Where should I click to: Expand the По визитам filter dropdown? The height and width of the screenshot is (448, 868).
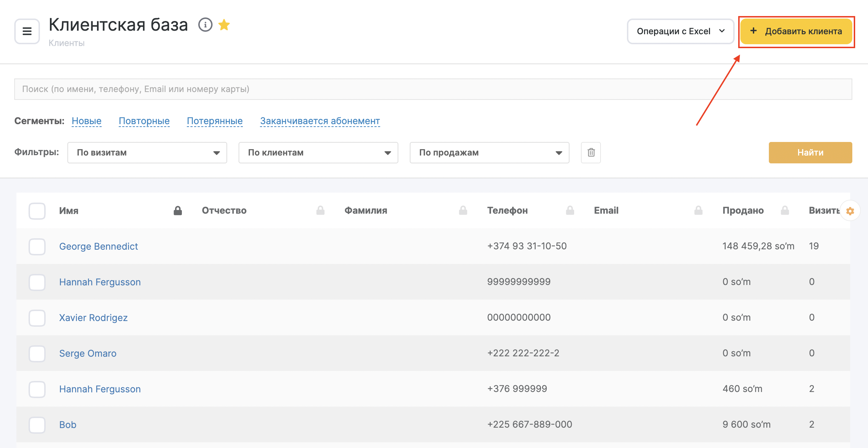(147, 153)
